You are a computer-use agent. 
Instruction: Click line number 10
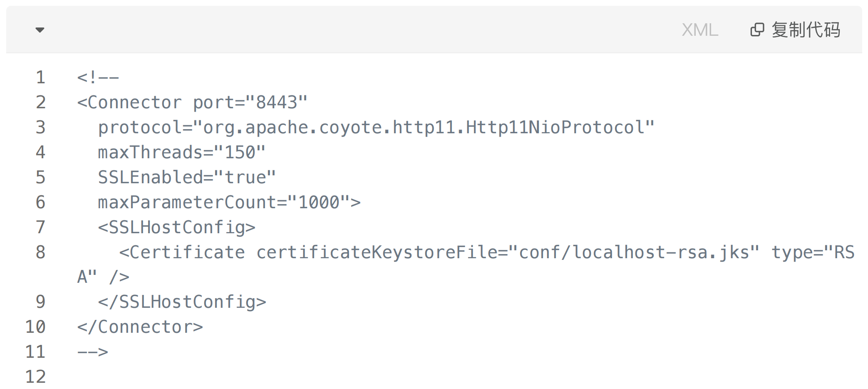[35, 327]
